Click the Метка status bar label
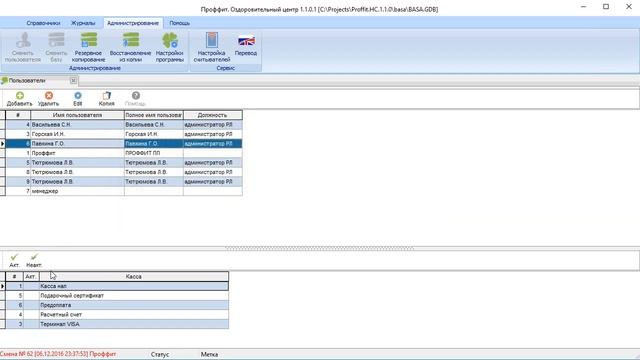 (209, 354)
